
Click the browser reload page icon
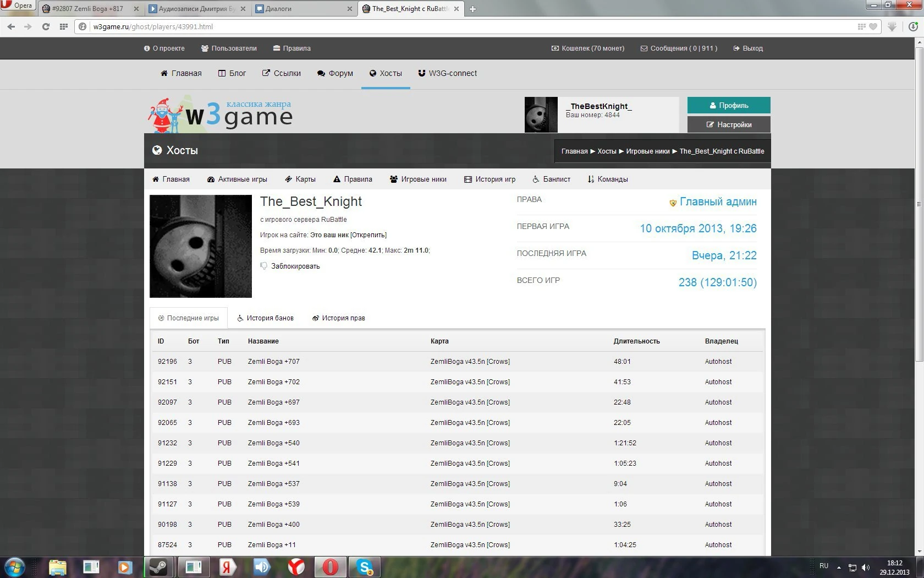[x=46, y=26]
